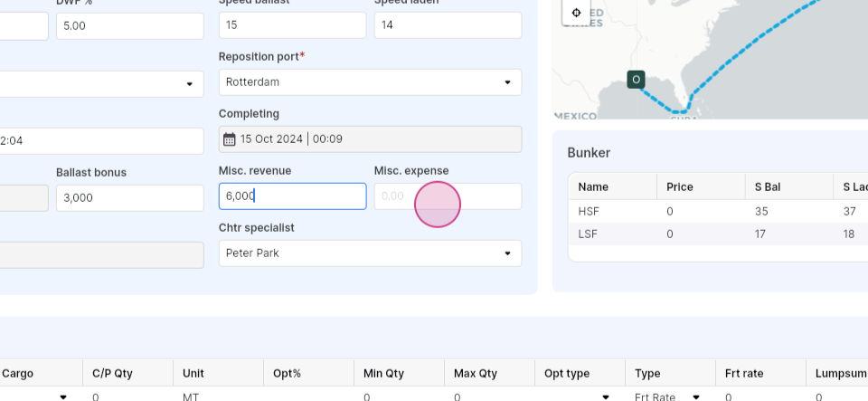Click the Opt% column header
The width and height of the screenshot is (868, 401).
287,373
